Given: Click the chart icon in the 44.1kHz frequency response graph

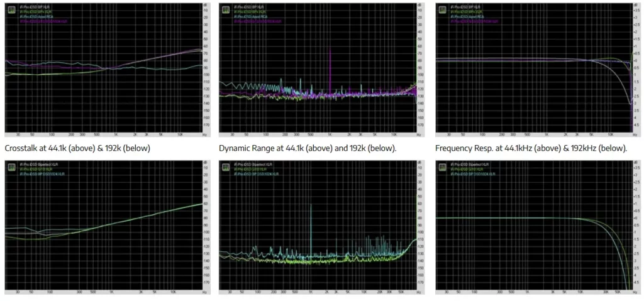Looking at the screenshot, I should [443, 10].
